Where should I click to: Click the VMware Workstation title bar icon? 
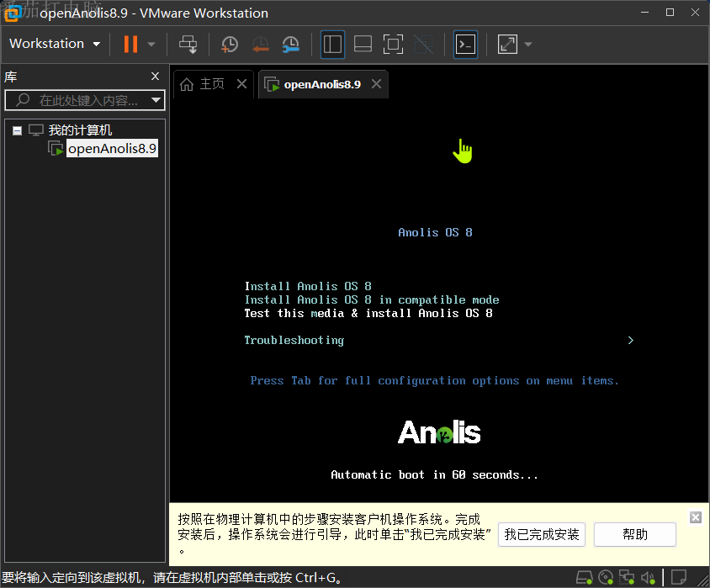coord(13,13)
